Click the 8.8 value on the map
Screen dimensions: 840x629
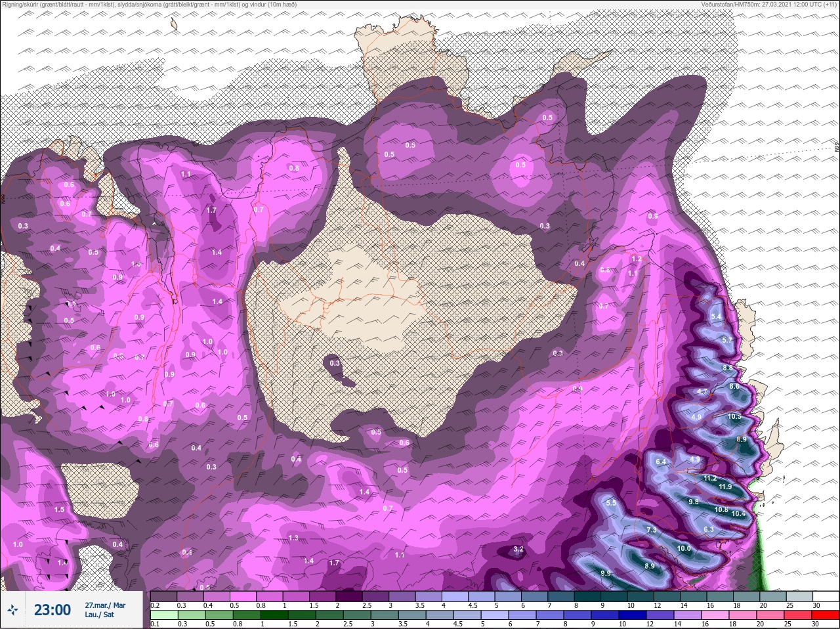pos(727,368)
